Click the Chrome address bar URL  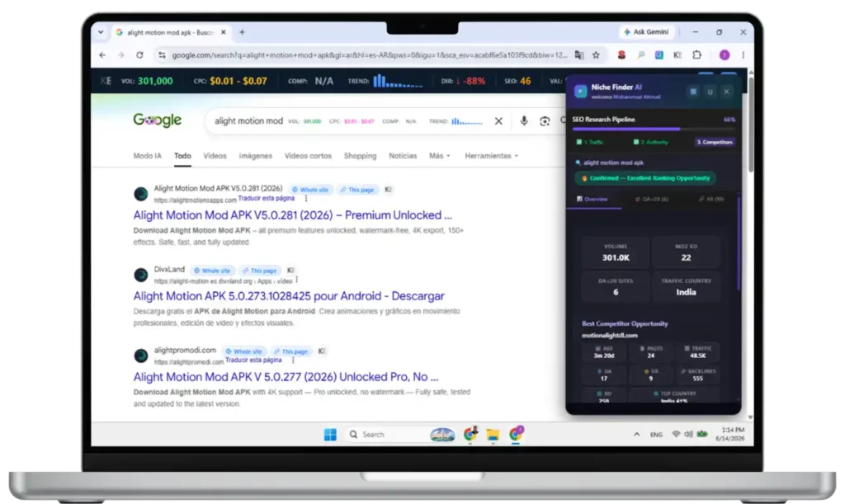point(370,55)
